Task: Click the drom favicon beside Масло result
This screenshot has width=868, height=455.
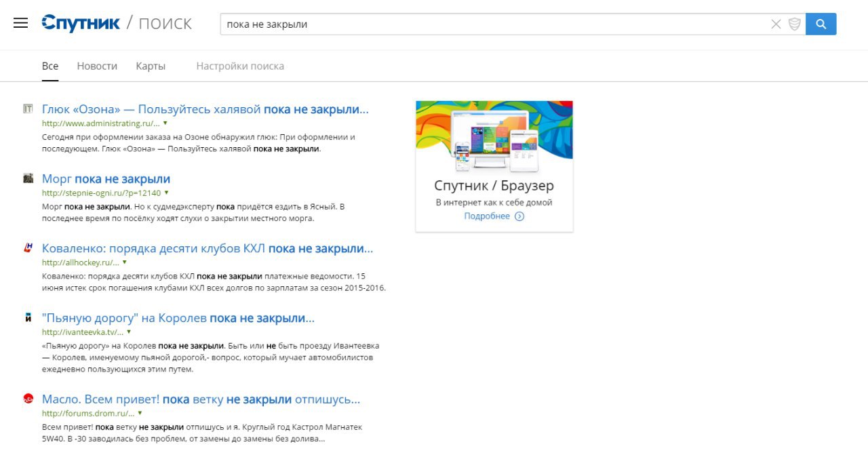Action: click(x=28, y=399)
